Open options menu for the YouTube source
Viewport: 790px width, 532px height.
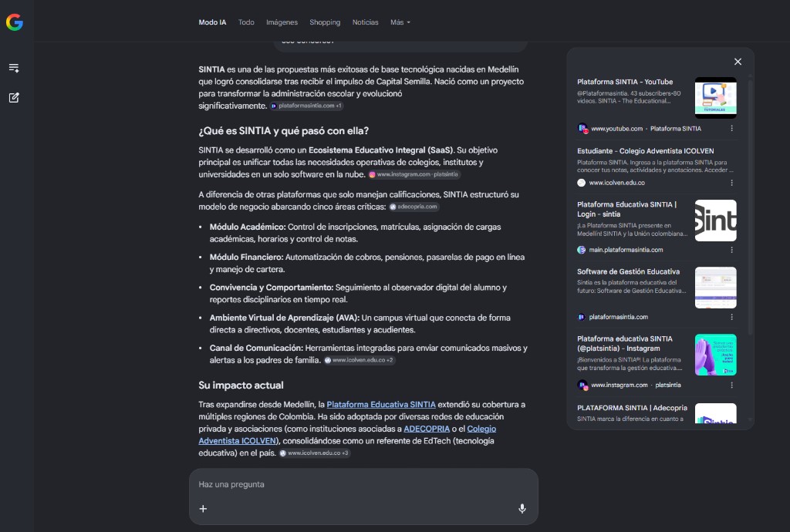click(x=731, y=128)
